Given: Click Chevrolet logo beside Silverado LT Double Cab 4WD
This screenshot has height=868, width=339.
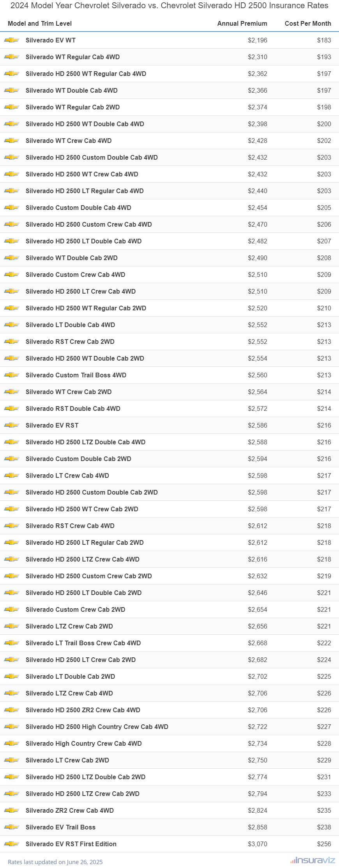Looking at the screenshot, I should (x=12, y=325).
